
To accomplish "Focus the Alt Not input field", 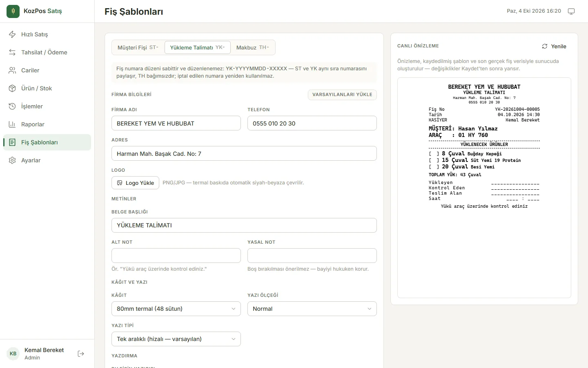I will (x=176, y=256).
